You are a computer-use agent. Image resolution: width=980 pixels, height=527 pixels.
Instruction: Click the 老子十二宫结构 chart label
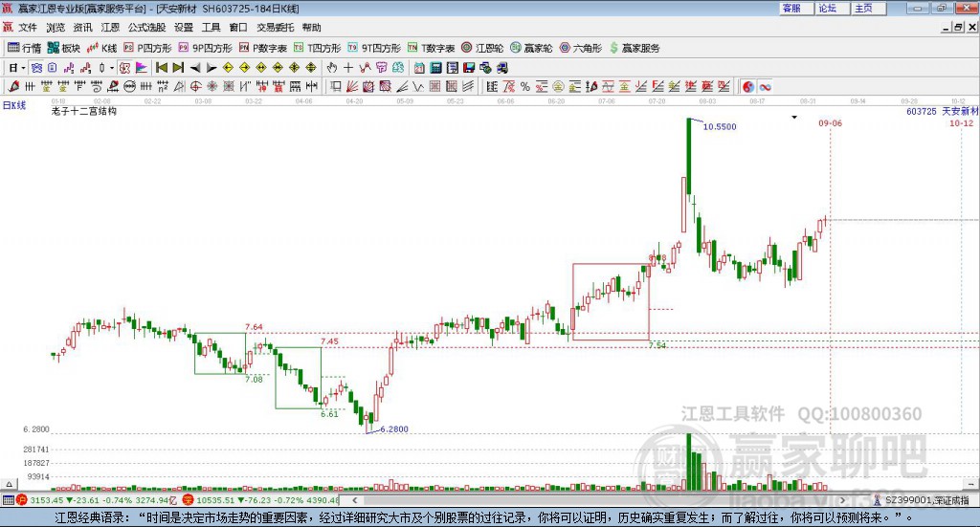(x=84, y=111)
